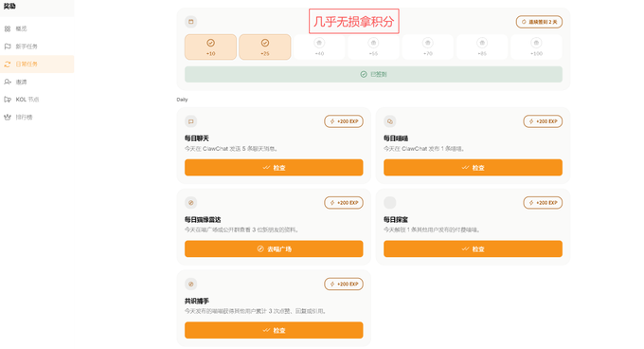Click the +200 EXP badge on 每日聊天

click(x=344, y=121)
